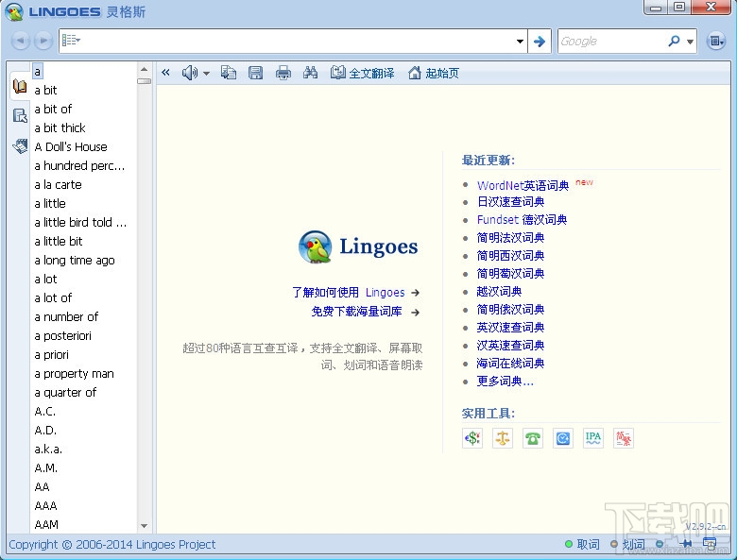737x560 pixels.
Task: Expand the search history dropdown arrow
Action: pos(520,41)
